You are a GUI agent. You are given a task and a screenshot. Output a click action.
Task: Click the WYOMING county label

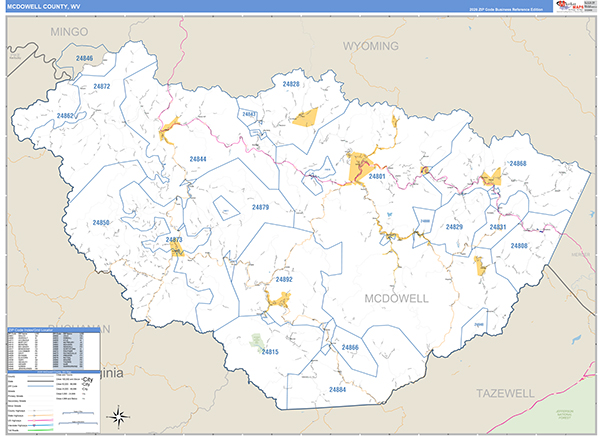coord(370,46)
